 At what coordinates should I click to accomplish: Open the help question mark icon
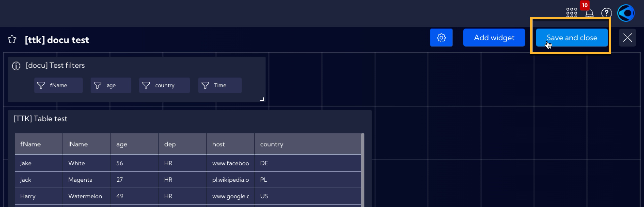606,13
